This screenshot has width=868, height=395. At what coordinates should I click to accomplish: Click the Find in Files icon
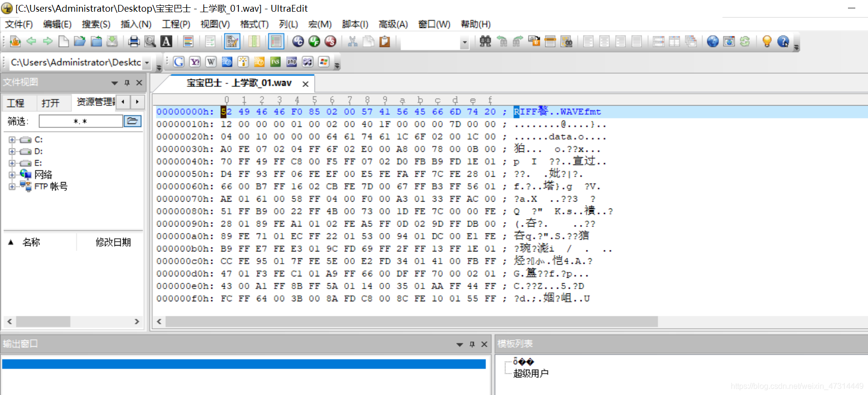click(566, 42)
